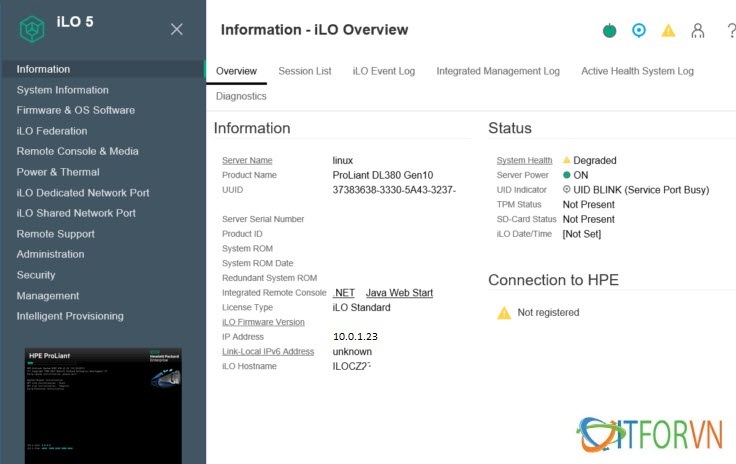Select the Diagnostics tab
This screenshot has width=736, height=464.
point(241,96)
